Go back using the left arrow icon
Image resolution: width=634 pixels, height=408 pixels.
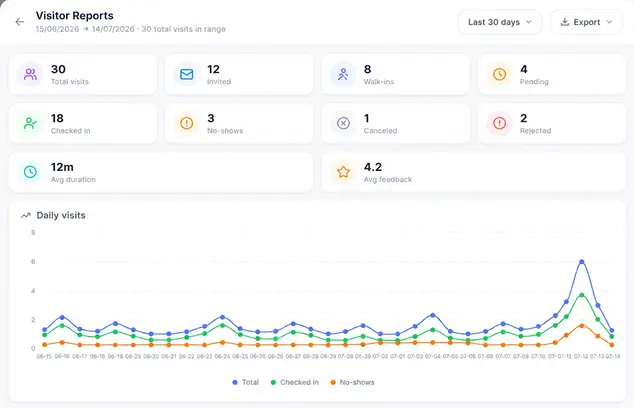point(20,22)
